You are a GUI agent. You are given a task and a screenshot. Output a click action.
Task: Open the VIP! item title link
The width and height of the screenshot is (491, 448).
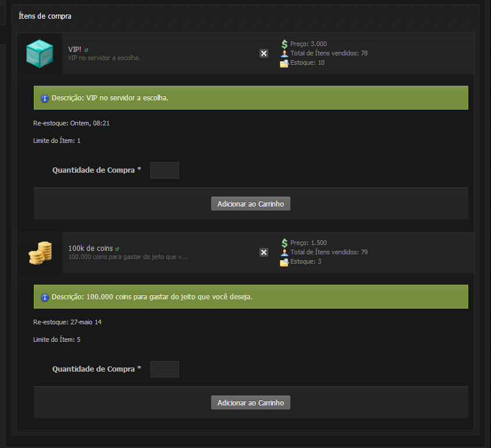point(75,50)
